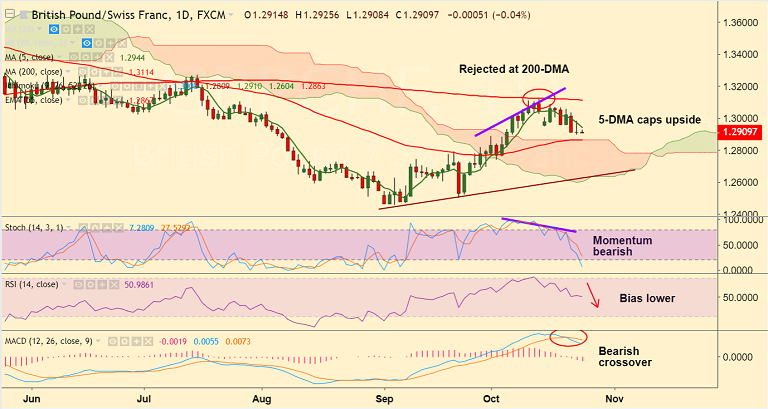This screenshot has height=409, width=768.
Task: Click the plus icon on Stoch (14, 3, 1)
Action: tap(107, 227)
